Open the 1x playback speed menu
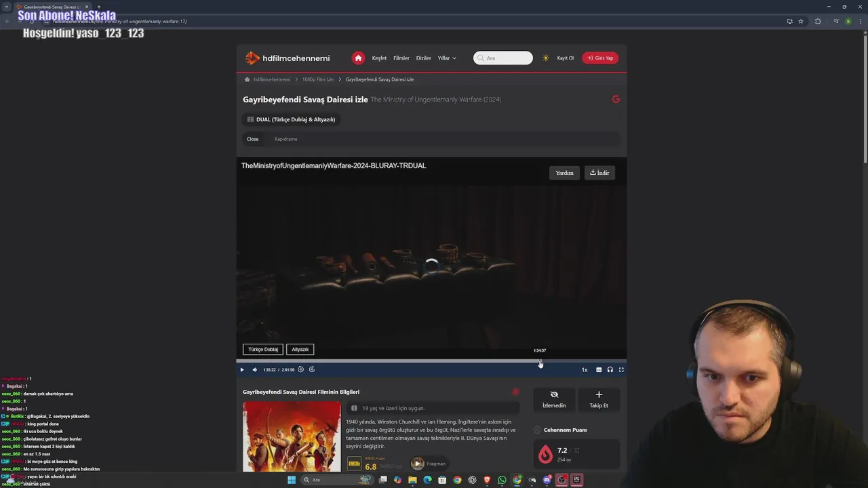 (x=585, y=370)
